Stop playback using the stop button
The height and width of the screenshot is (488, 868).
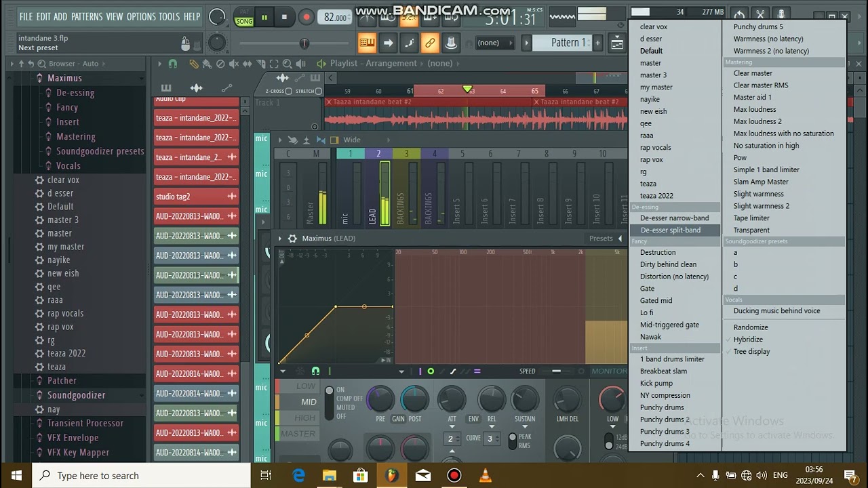click(x=284, y=18)
